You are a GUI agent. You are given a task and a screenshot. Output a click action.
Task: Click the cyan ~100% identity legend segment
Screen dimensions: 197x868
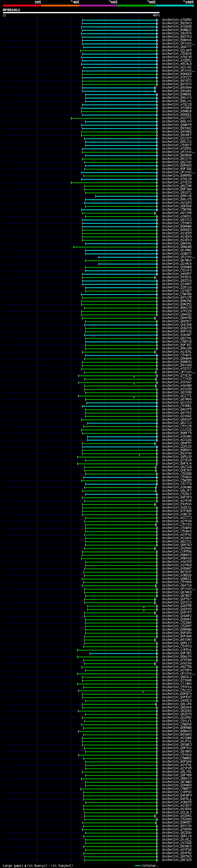[175, 6]
